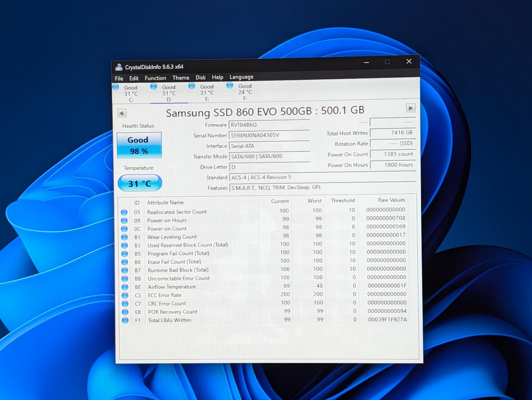
Task: Click status icon for Total LBAs Written
Action: pyautogui.click(x=125, y=320)
